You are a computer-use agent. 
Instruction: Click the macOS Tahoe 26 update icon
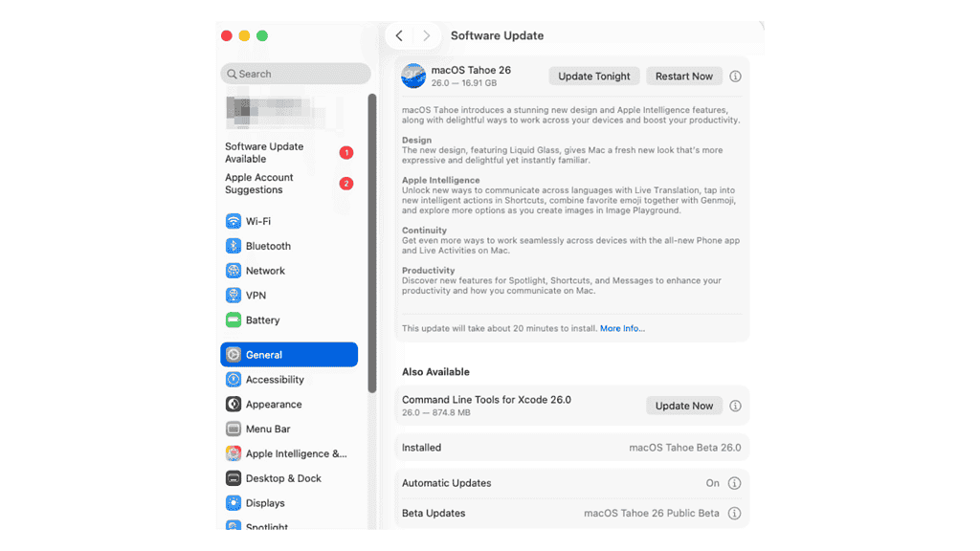pyautogui.click(x=413, y=77)
